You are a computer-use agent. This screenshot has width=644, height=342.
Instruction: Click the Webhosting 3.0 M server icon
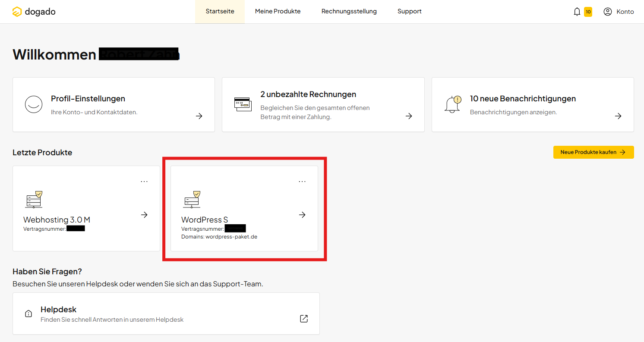(x=34, y=200)
